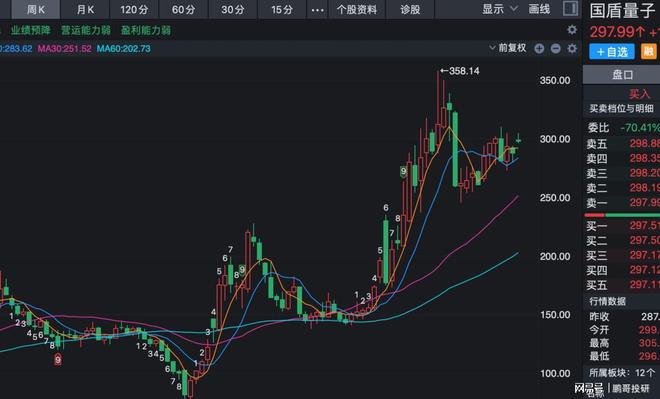Click the 358.14 high price marker
This screenshot has width=660, height=399.
(460, 71)
